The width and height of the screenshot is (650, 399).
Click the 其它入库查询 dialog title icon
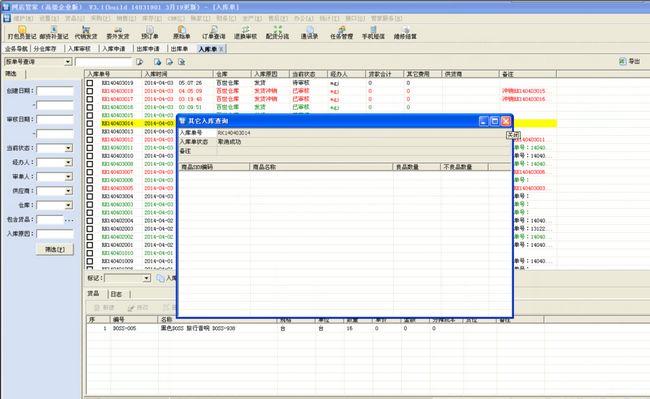182,121
